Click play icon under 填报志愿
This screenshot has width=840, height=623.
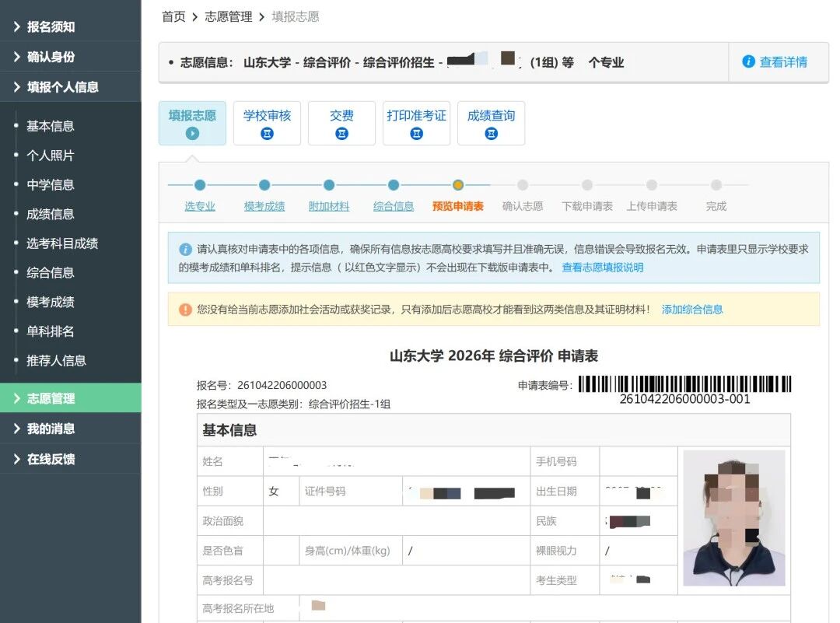click(192, 133)
